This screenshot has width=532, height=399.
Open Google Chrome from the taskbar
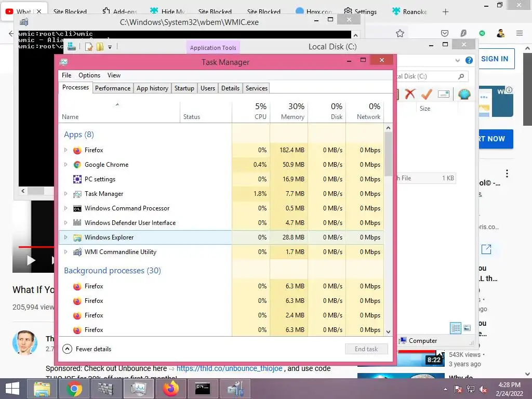point(74,389)
